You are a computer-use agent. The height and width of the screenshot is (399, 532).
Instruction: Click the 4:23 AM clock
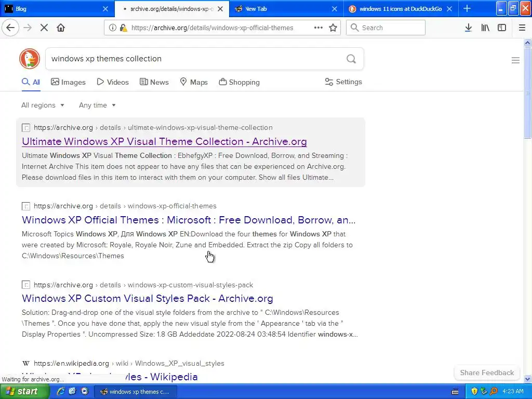point(513,392)
